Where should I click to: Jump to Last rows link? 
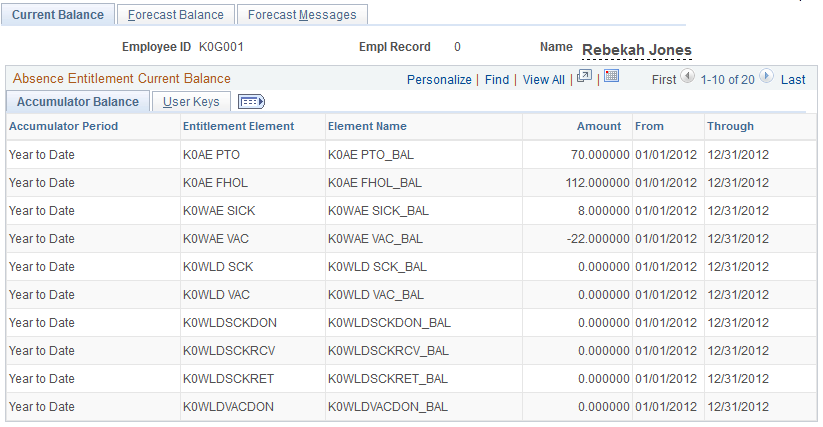point(793,80)
